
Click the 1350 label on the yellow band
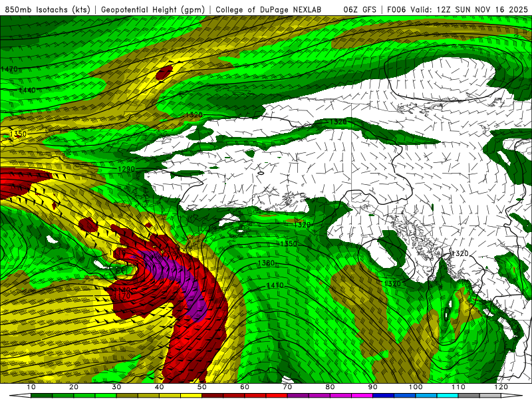tap(19, 134)
